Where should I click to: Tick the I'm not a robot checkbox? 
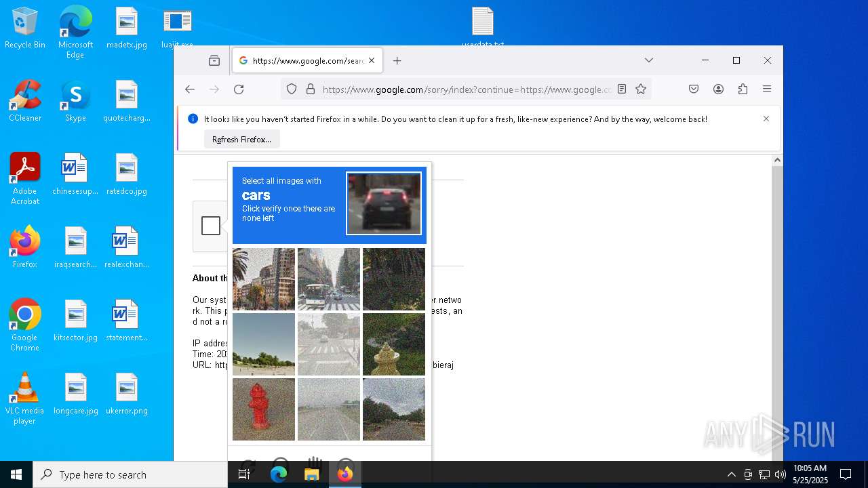[211, 226]
